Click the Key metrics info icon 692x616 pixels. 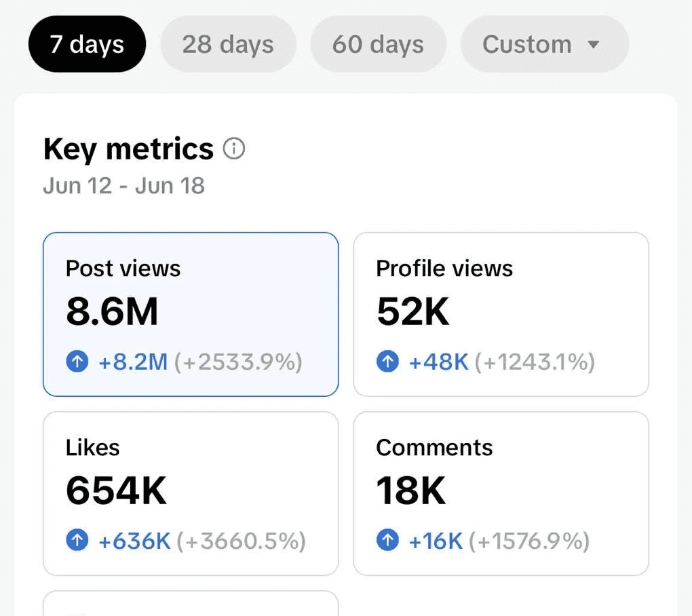click(234, 149)
